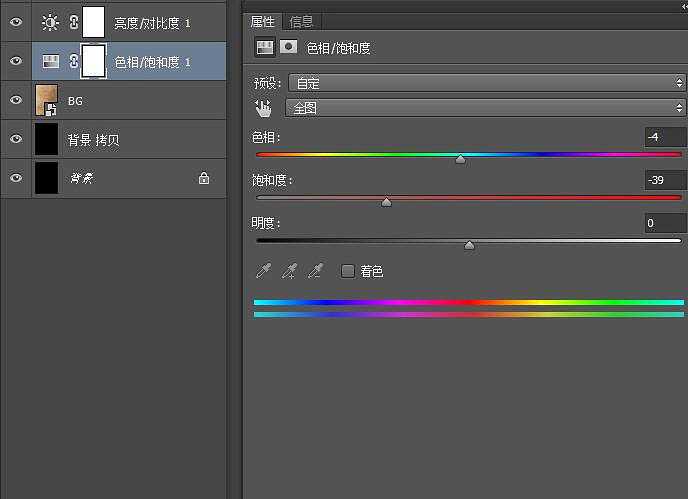Enable the 着色 (Colorize) checkbox
Screen dimensions: 688x499
click(x=347, y=271)
